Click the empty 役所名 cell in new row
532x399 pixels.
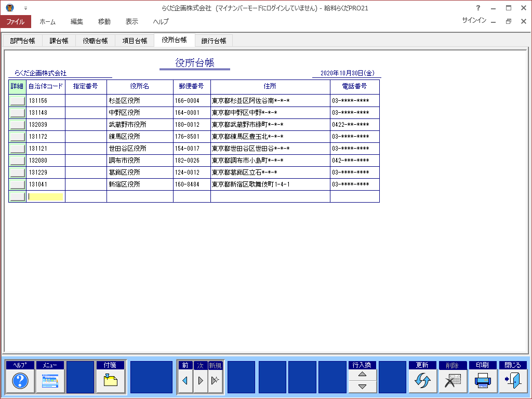[140, 196]
